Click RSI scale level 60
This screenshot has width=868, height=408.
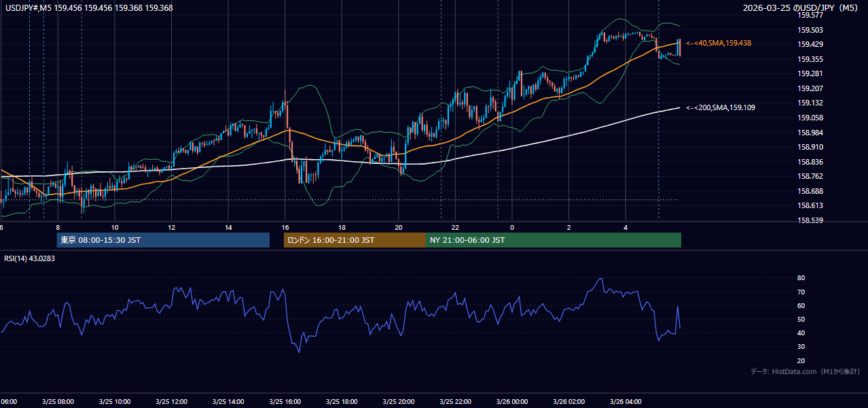(x=801, y=305)
